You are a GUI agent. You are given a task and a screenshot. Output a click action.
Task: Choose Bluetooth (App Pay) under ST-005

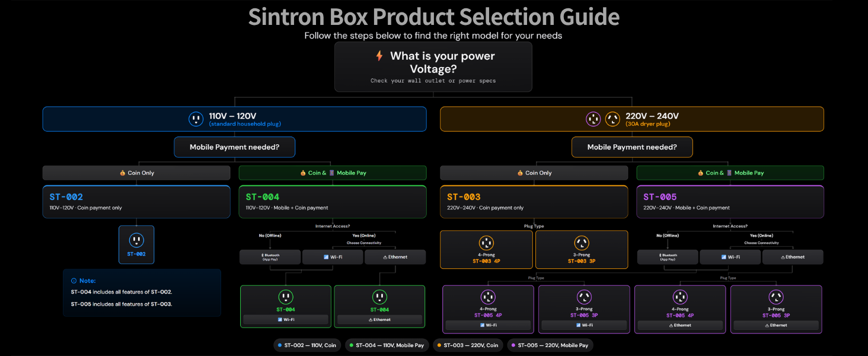(x=668, y=257)
